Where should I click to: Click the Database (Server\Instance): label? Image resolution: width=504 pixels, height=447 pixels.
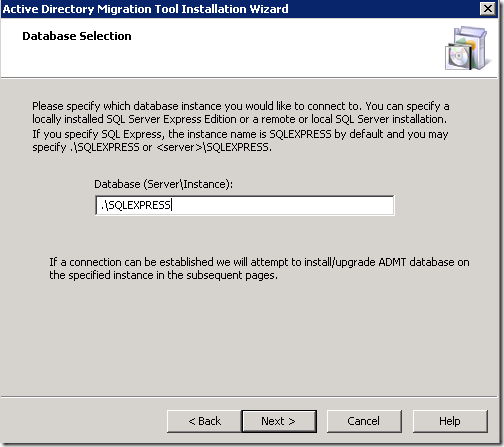[x=163, y=184]
